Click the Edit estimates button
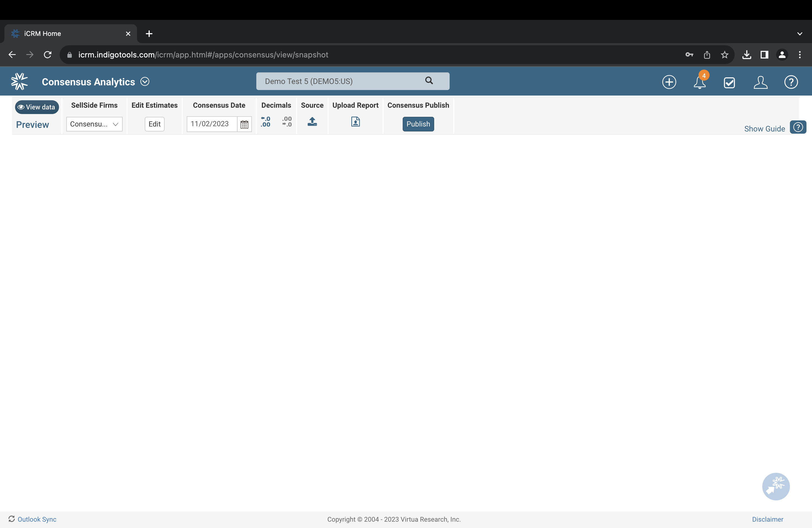The image size is (812, 528). point(155,124)
